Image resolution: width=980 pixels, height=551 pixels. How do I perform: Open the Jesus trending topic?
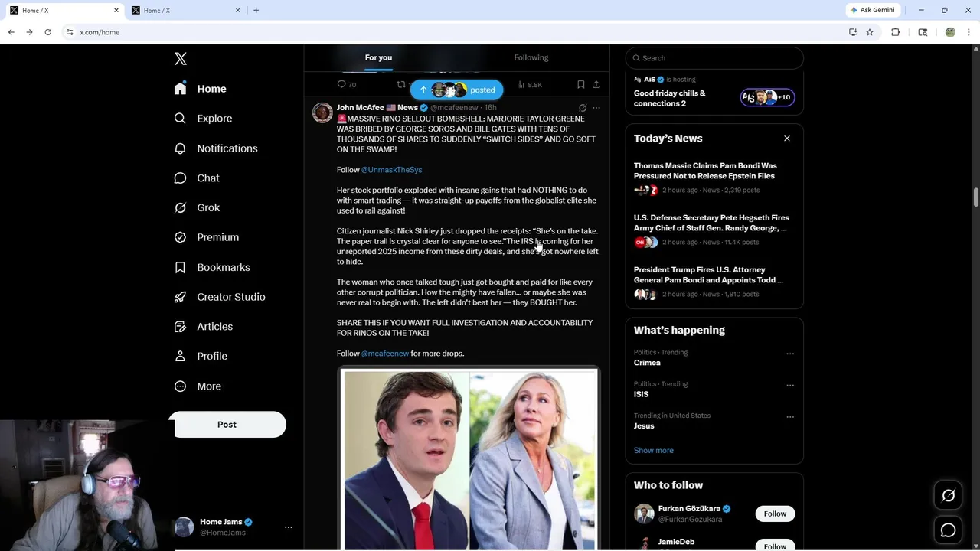pyautogui.click(x=644, y=425)
